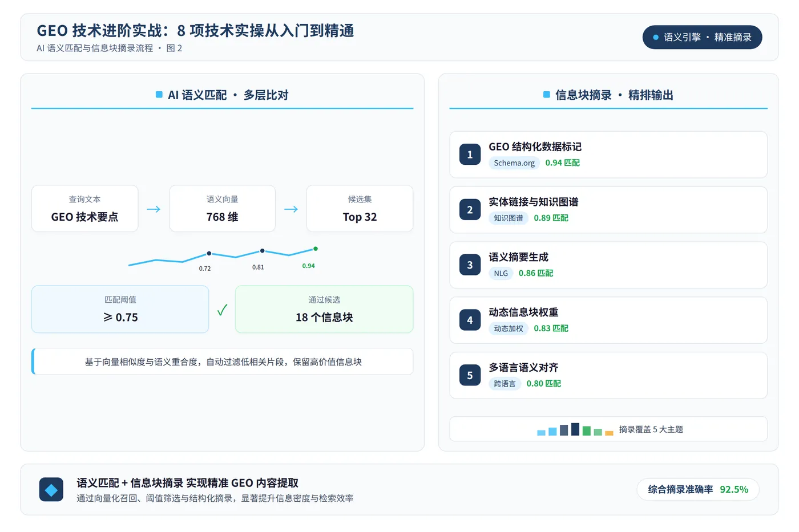
Task: Click the subtitle AI 语义匹配与信息块摘录流程 · 图 2
Action: [110, 48]
